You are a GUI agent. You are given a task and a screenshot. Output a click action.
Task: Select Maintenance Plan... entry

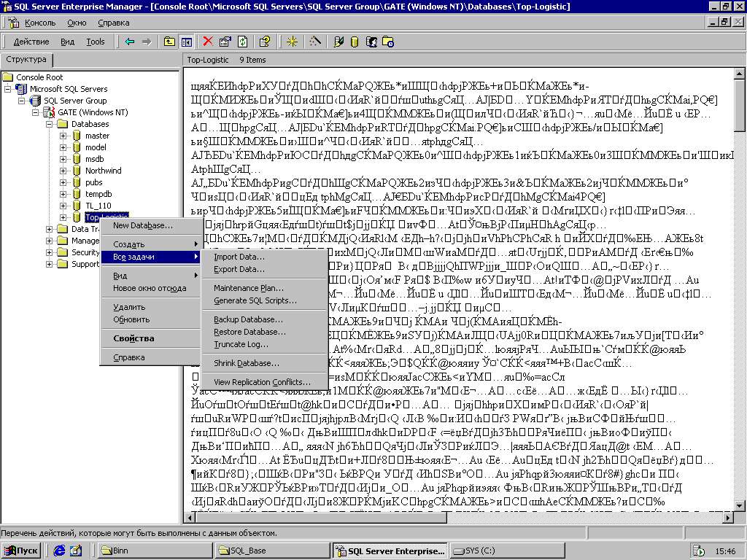(x=264, y=288)
